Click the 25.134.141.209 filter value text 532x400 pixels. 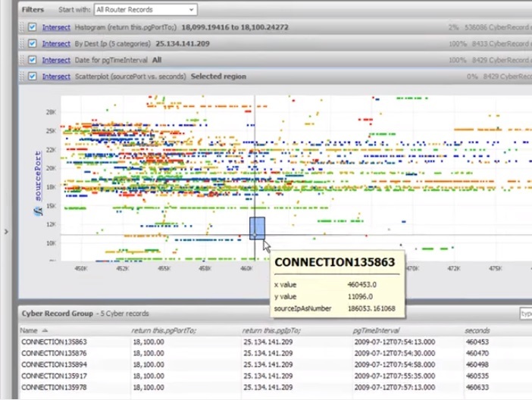pyautogui.click(x=183, y=44)
